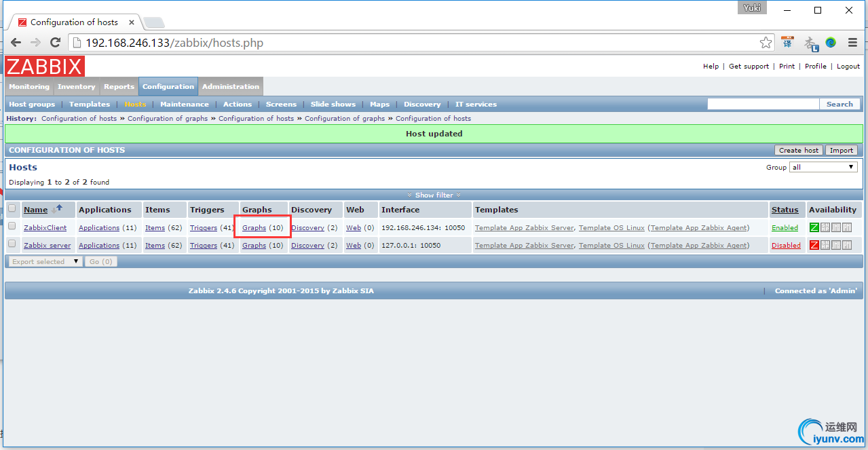Click the ZABBIX logo
The height and width of the screenshot is (450, 868).
(45, 67)
